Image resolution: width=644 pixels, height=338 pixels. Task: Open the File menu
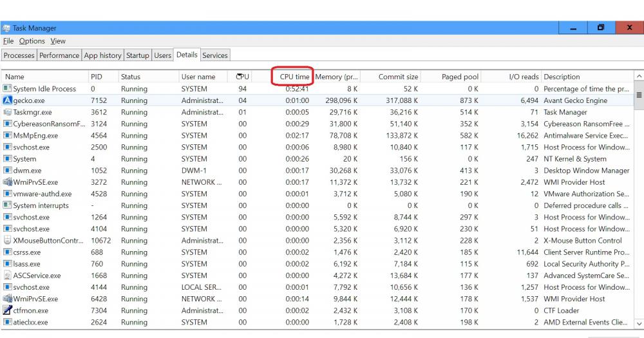tap(8, 41)
